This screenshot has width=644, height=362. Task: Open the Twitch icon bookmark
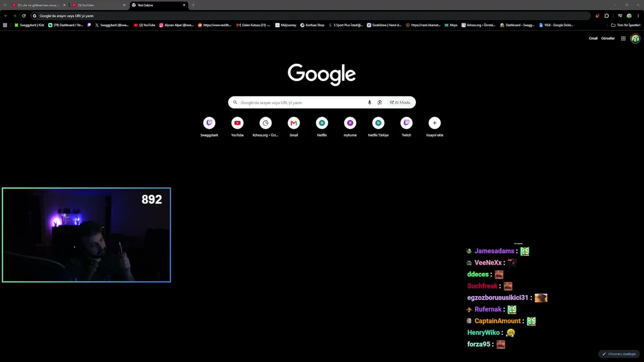tap(89, 25)
